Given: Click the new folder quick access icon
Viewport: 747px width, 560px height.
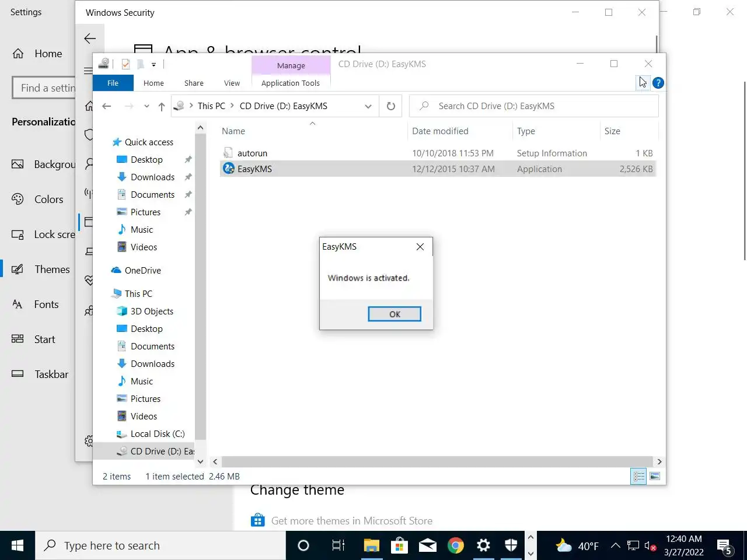Looking at the screenshot, I should click(x=141, y=64).
